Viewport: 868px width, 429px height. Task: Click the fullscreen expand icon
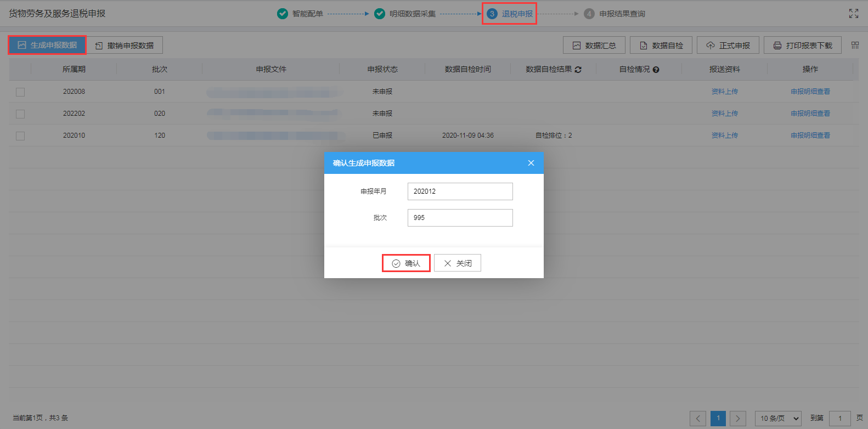click(853, 14)
